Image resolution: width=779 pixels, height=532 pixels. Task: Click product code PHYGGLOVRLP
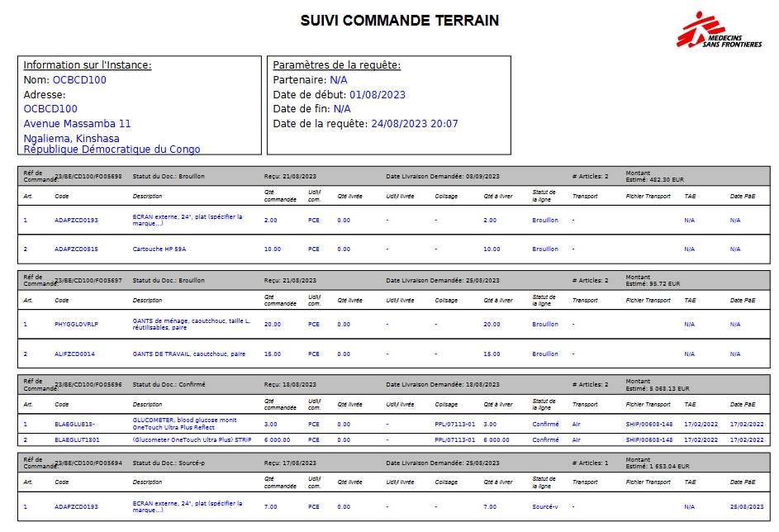76,324
